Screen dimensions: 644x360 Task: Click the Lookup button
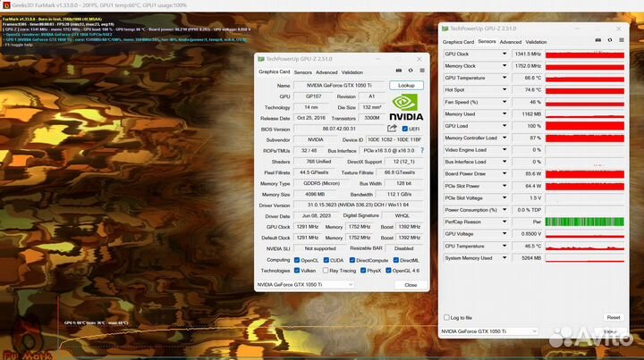[x=406, y=85]
